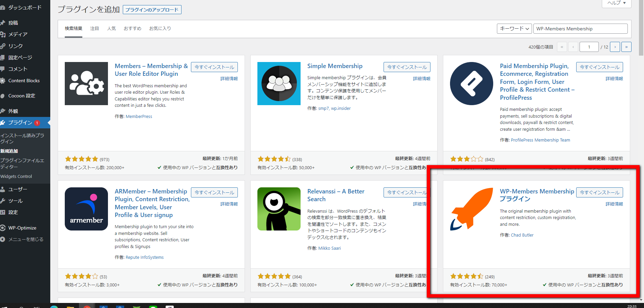
Task: Click the plugin search input field
Action: (x=581, y=29)
